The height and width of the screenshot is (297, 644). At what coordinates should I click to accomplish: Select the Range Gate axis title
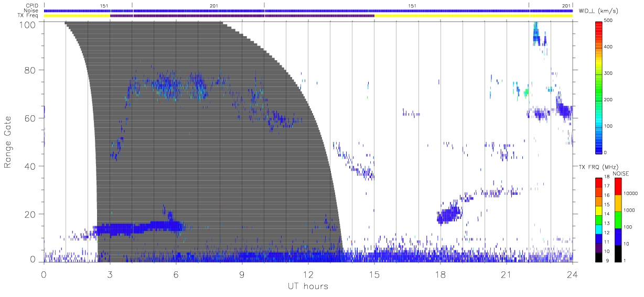point(8,142)
